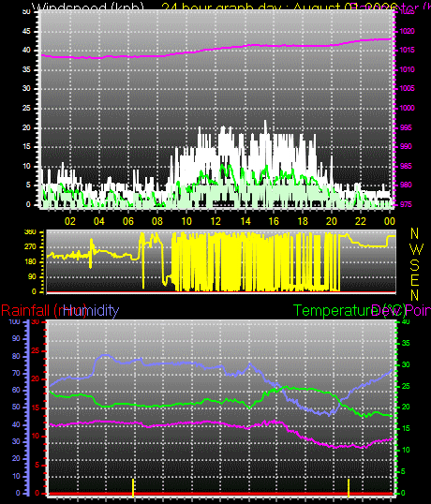Click the 995 pressure axis value
This screenshot has width=431, height=504.
[x=406, y=127]
